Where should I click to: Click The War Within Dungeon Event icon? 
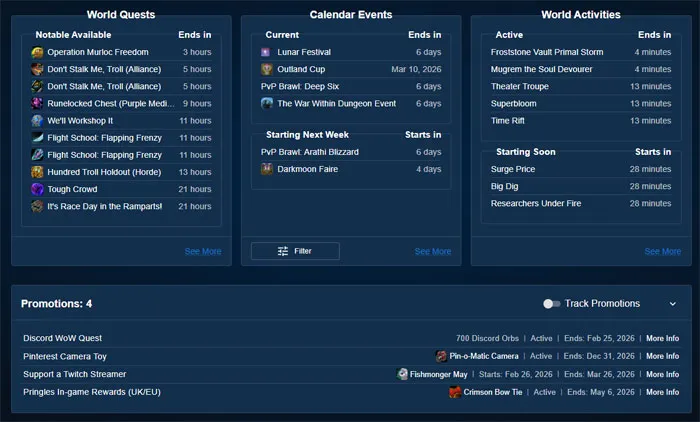[267, 104]
